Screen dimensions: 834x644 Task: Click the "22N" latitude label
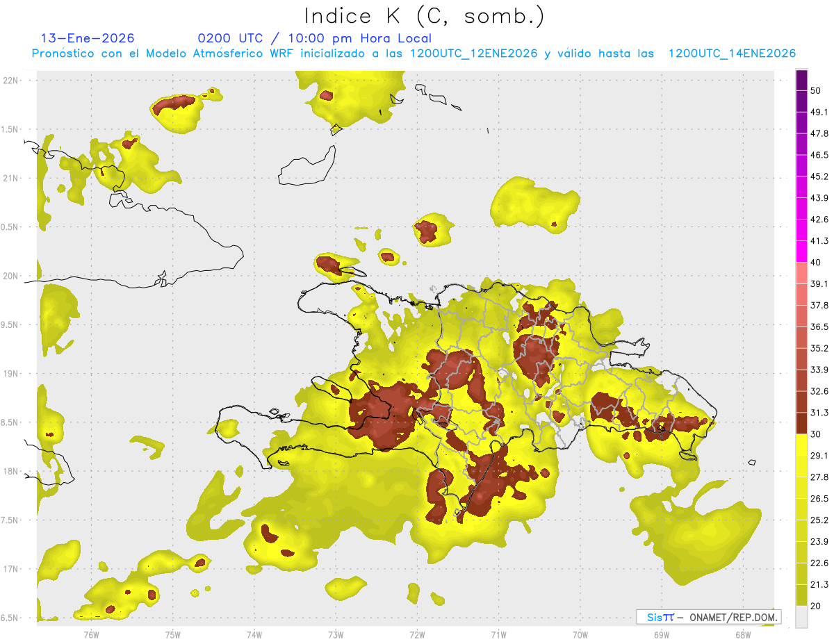pos(10,80)
